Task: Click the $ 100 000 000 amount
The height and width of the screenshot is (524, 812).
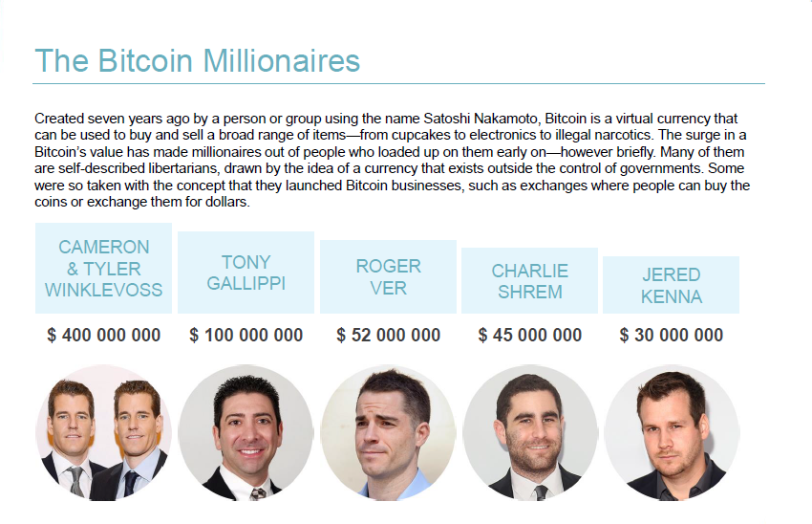Action: click(x=246, y=335)
